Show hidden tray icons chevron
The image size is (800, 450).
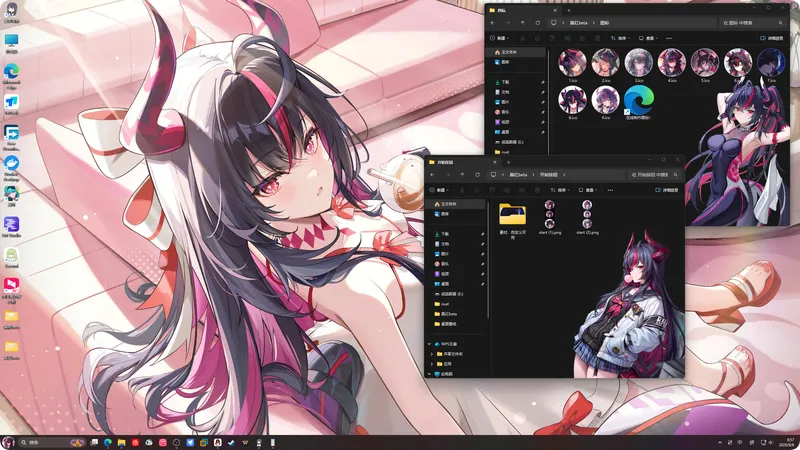click(720, 442)
